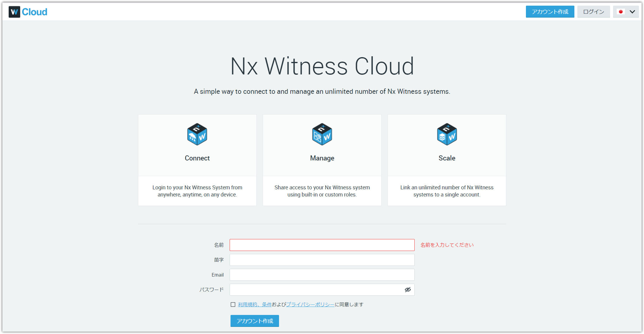Focus the 名前 input field
The width and height of the screenshot is (644, 334).
point(322,245)
